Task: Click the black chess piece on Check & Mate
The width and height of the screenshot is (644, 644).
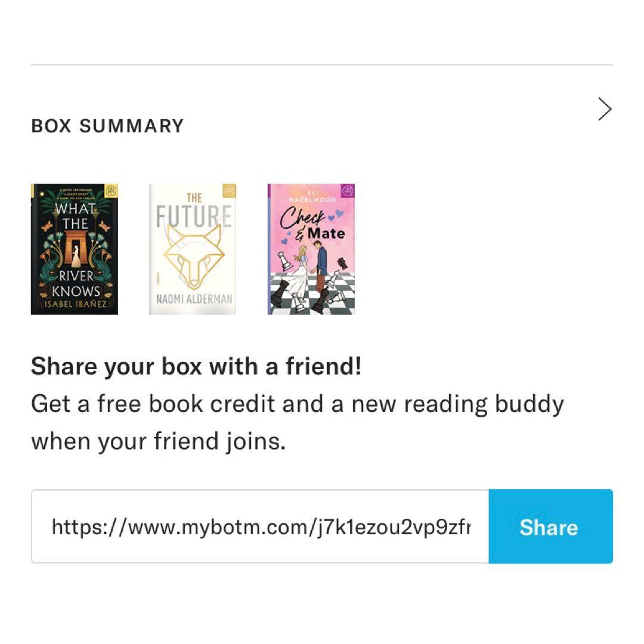Action: tap(280, 292)
